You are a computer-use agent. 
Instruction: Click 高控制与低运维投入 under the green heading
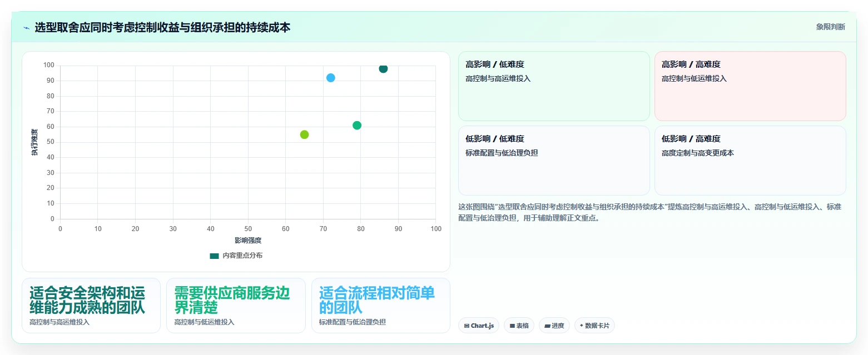tap(204, 322)
